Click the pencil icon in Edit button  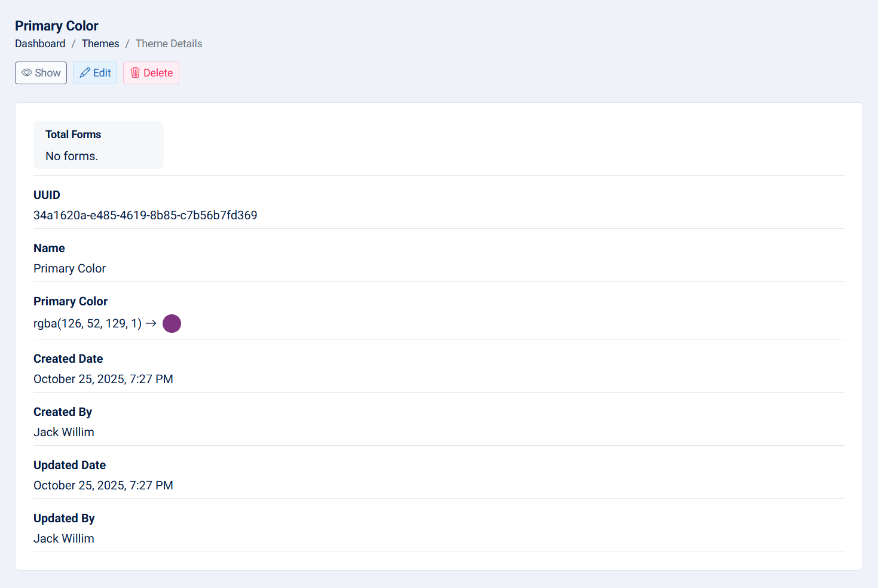(x=85, y=73)
